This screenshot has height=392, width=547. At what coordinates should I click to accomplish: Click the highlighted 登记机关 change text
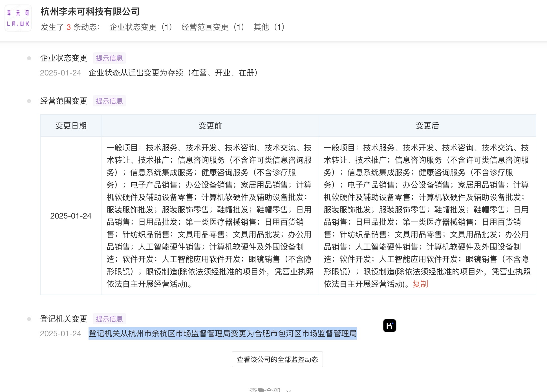click(x=223, y=333)
